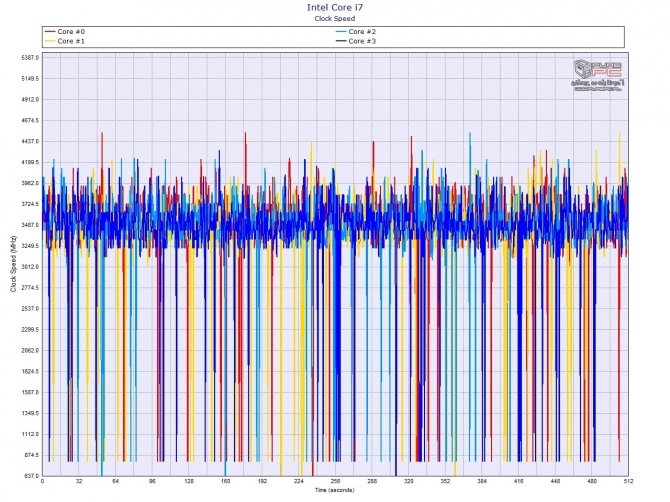Click the 3012.0 y-axis value
The width and height of the screenshot is (670, 502).
(30, 267)
